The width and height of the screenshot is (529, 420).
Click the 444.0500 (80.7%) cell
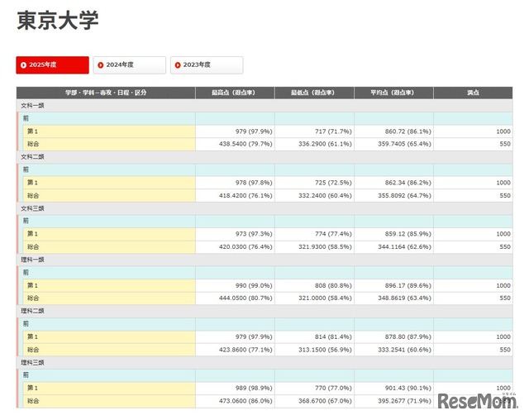(x=235, y=298)
